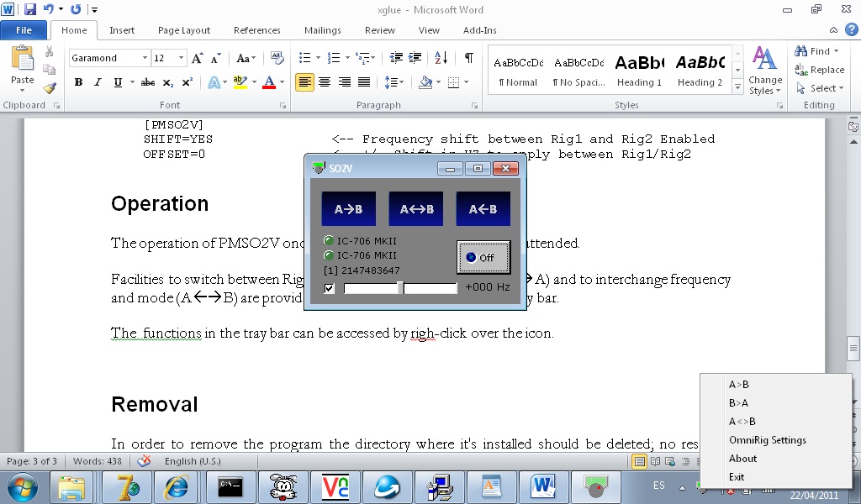Viewport: 861px width, 504px height.
Task: Apply the Heading 1 style
Action: click(639, 71)
